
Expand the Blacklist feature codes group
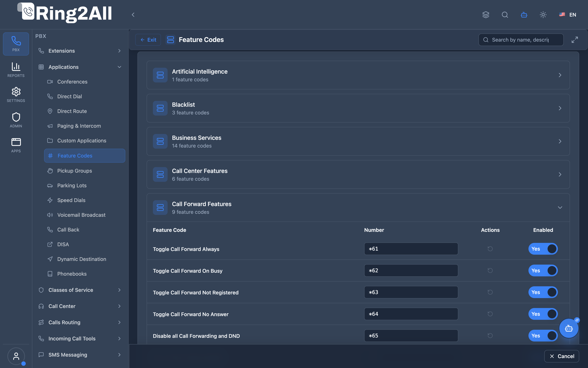[x=358, y=108]
